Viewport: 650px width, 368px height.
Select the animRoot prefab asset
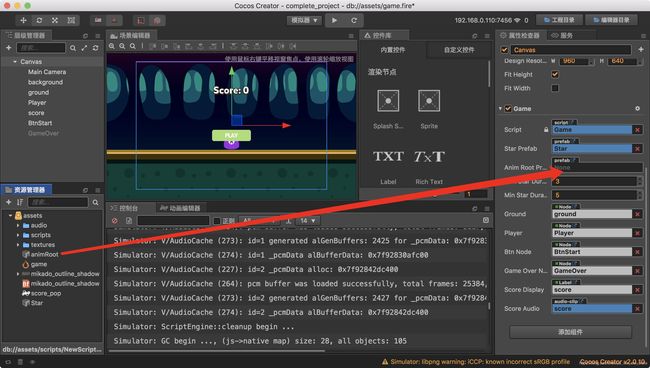pyautogui.click(x=44, y=254)
